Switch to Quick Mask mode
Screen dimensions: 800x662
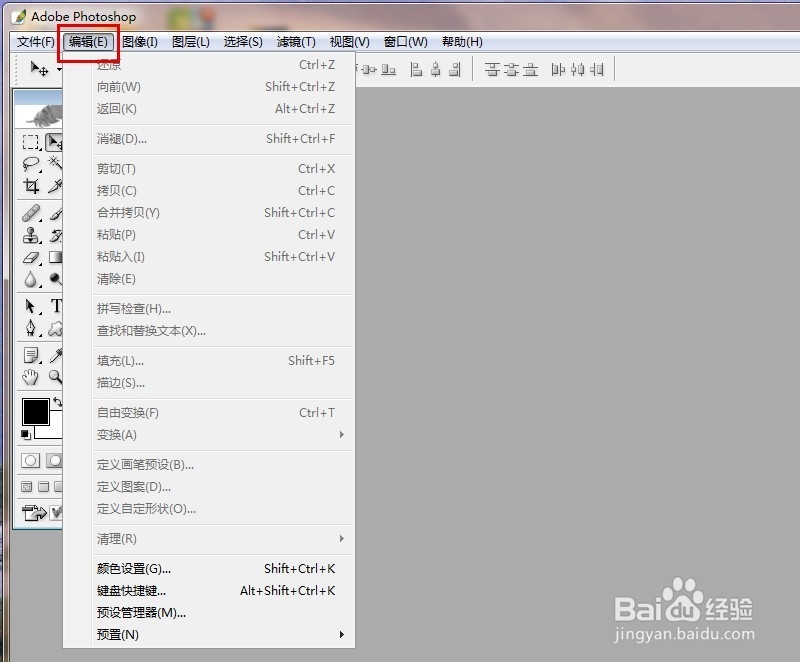[54, 461]
